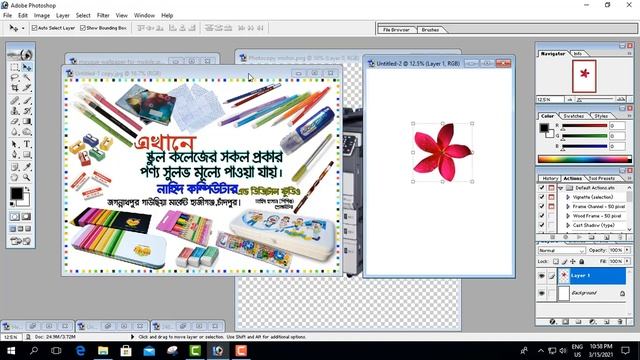The width and height of the screenshot is (640, 360).
Task: Select the History Brush tool
Action: coord(27,111)
